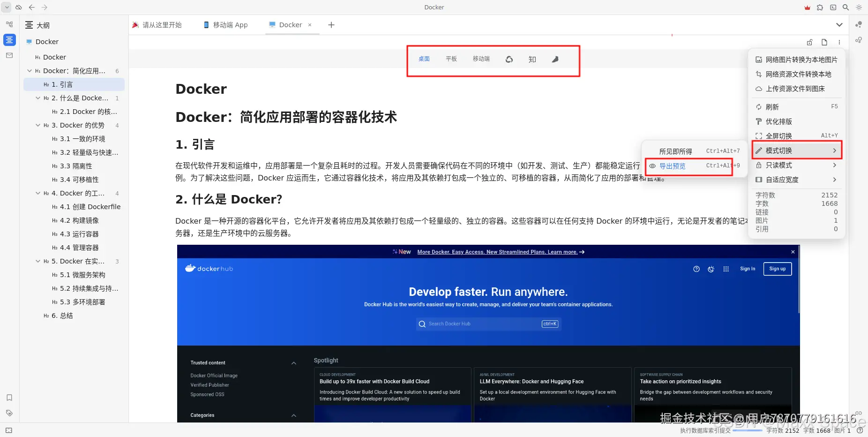Switch to the 请从这里开始 tab
This screenshot has width=868, height=437.
pyautogui.click(x=157, y=25)
